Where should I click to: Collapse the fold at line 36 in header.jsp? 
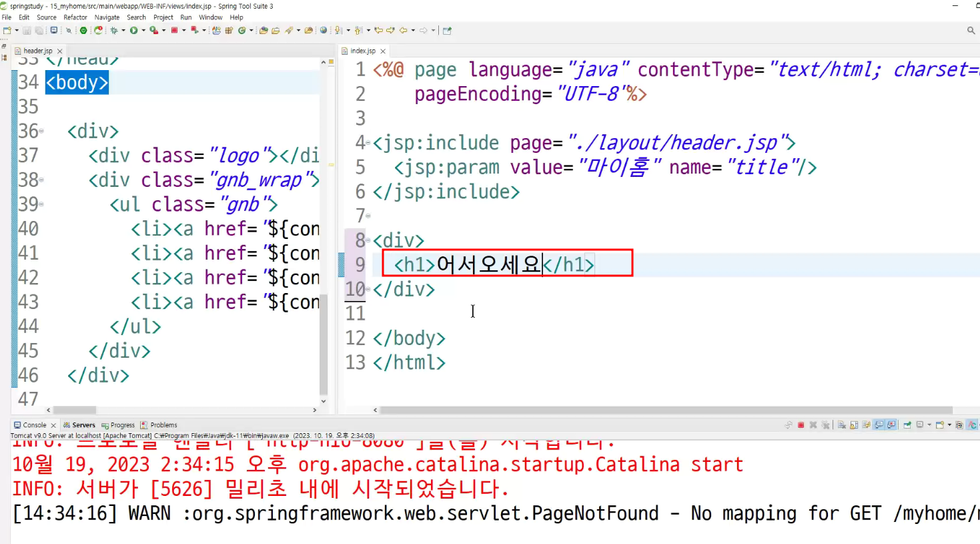(x=41, y=131)
